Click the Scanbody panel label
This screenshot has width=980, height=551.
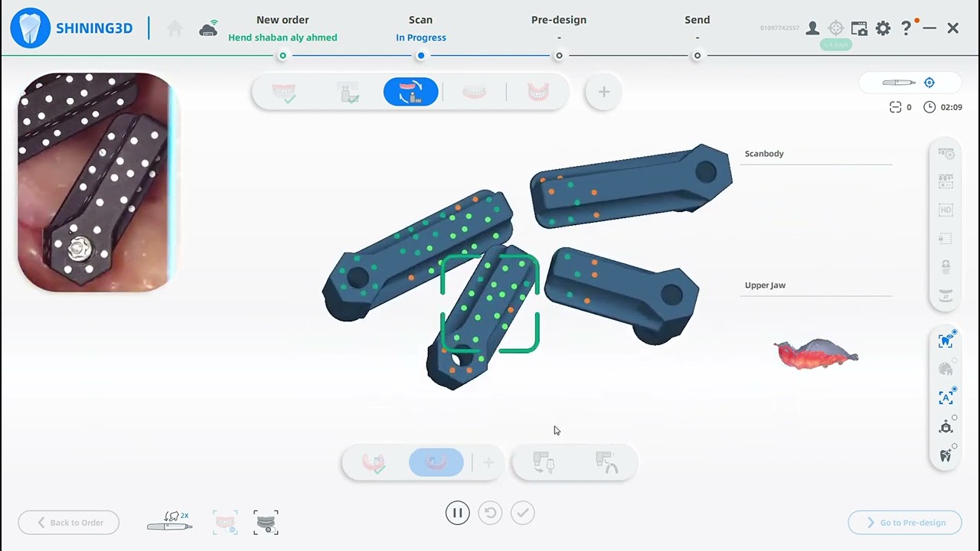[x=764, y=154]
